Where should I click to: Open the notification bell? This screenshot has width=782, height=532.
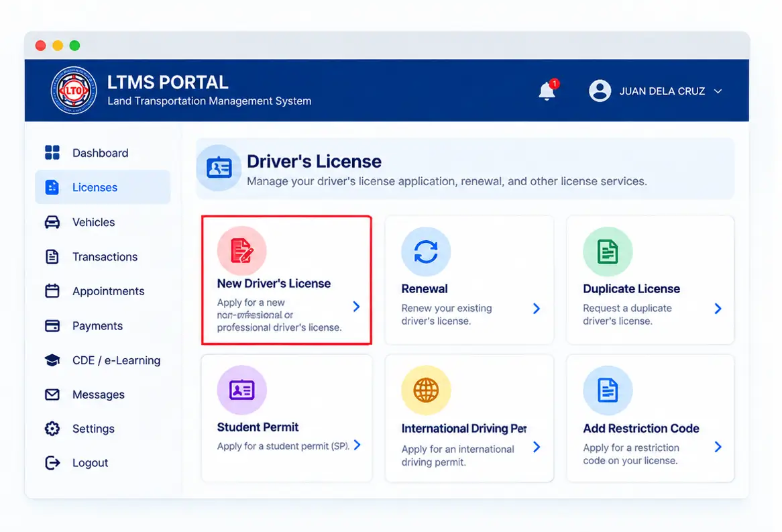(547, 91)
